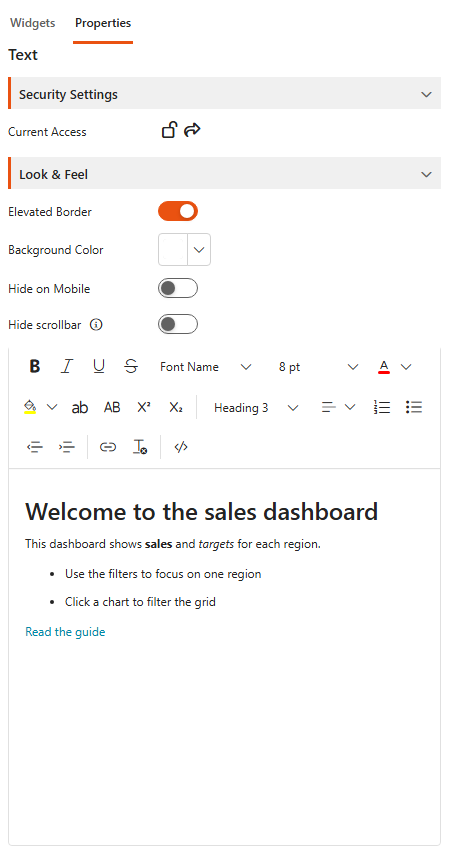Apply underline formatting in the toolbar

click(x=99, y=367)
